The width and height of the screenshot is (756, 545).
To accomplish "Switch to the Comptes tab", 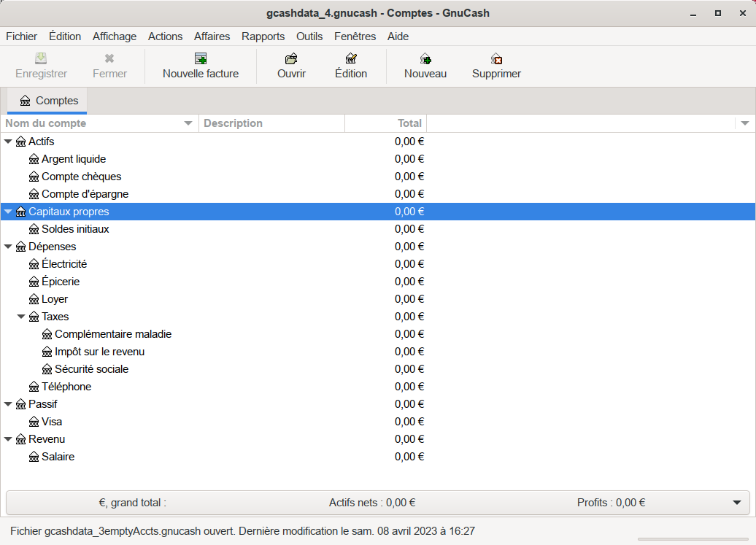I will pyautogui.click(x=48, y=101).
